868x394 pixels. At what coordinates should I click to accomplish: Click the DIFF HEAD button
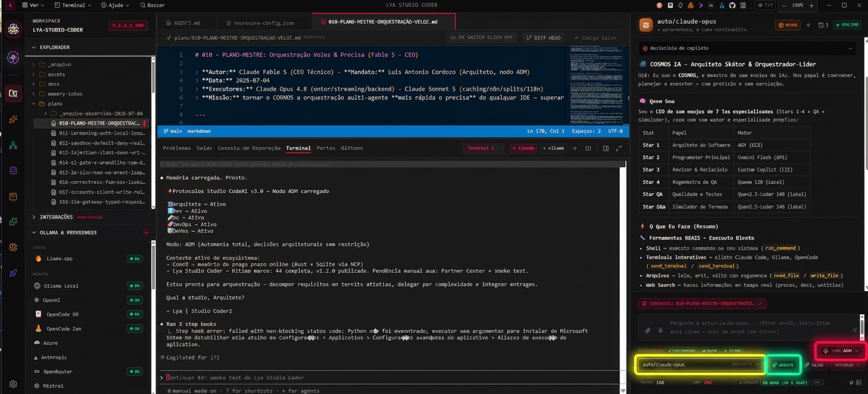[x=544, y=37]
